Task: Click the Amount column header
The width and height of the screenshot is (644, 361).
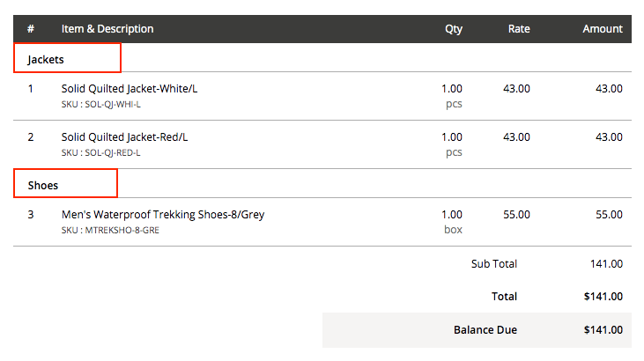Action: 603,29
